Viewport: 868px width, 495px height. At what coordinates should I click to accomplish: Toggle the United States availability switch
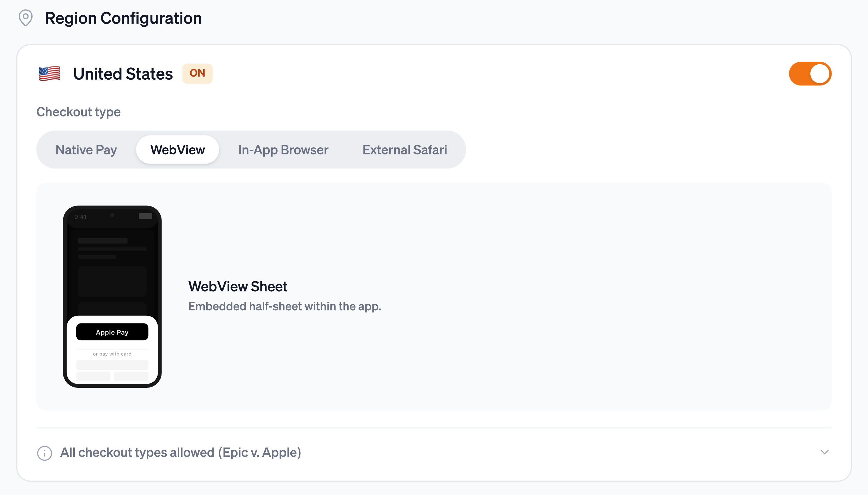tap(810, 73)
